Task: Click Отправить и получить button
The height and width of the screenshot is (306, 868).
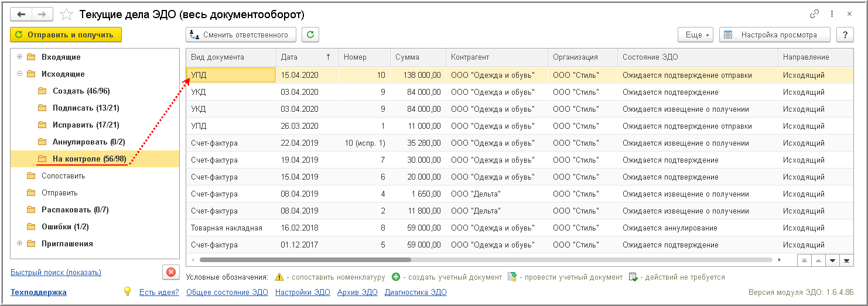Action: (x=66, y=35)
